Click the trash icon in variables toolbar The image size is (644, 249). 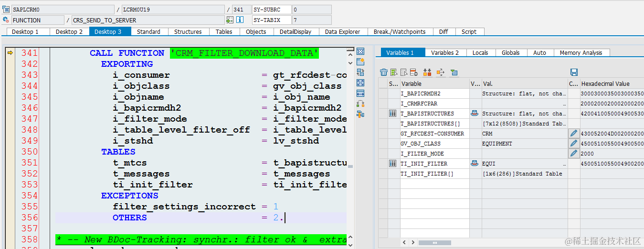point(384,72)
